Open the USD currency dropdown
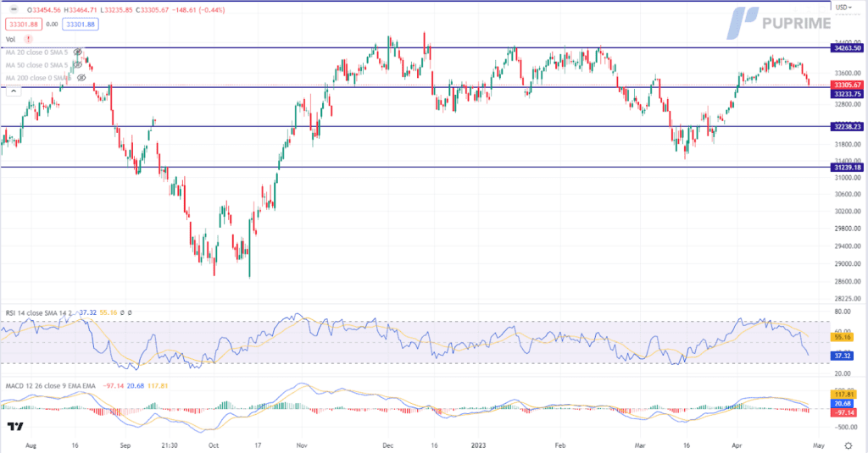 (843, 7)
